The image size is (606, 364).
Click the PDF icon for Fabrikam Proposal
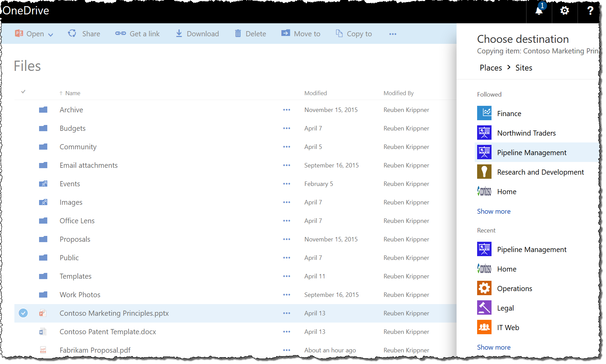(43, 350)
